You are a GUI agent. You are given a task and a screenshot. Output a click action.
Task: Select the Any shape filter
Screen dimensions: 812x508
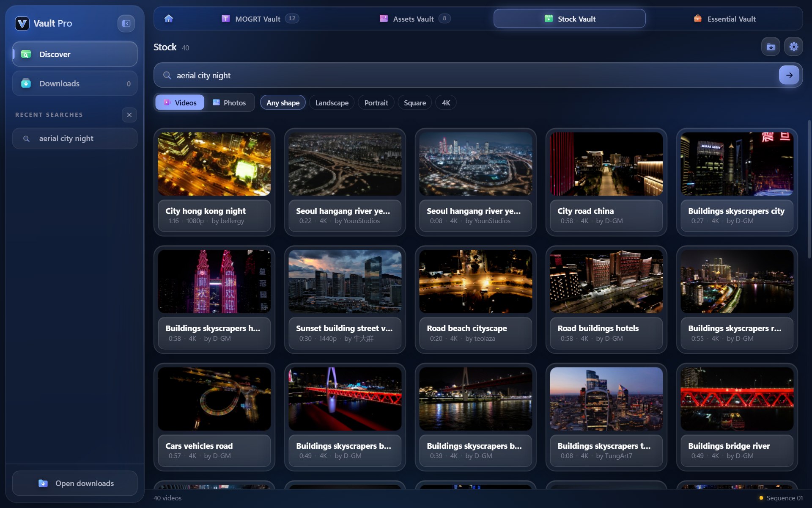[x=283, y=102]
